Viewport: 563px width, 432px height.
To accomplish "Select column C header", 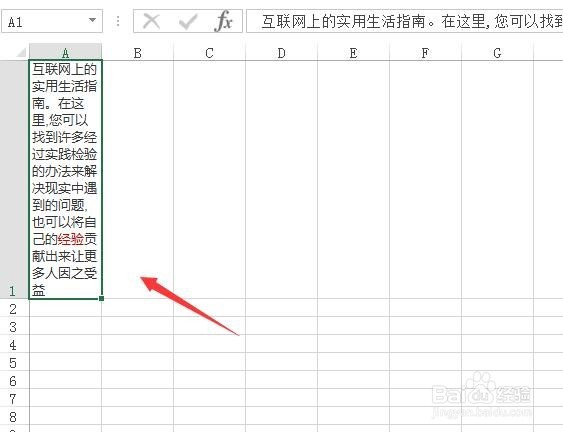I will tap(209, 53).
